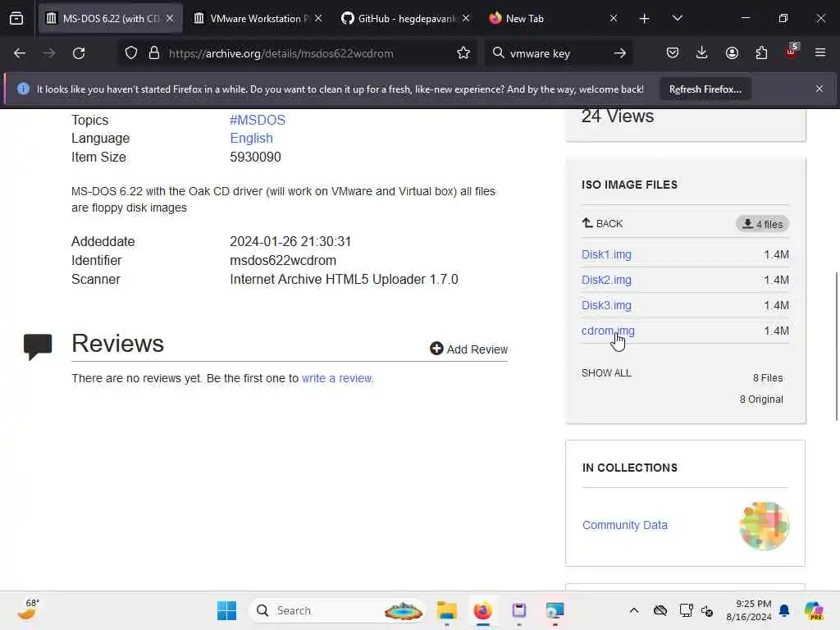
Task: Click BACK in ISO image files
Action: click(x=602, y=223)
